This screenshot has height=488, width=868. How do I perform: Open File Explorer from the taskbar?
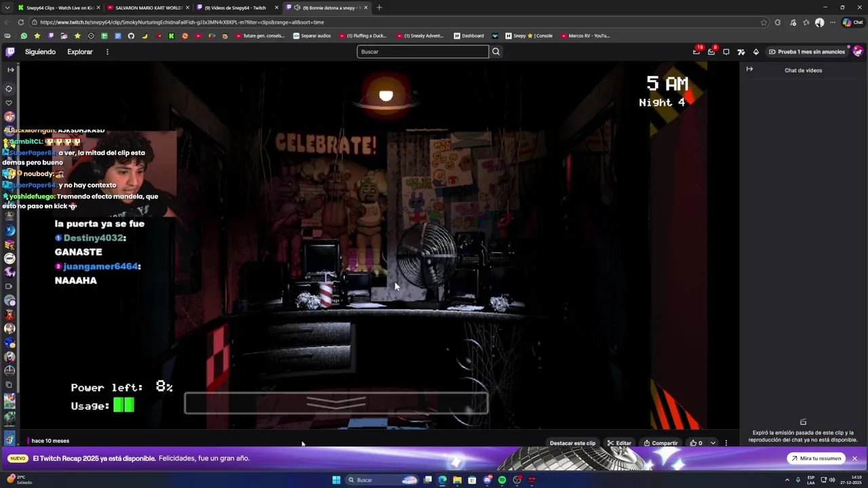(457, 480)
